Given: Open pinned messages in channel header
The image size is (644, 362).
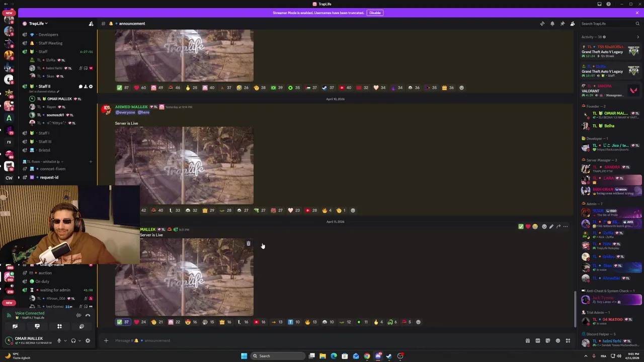Looking at the screenshot, I should pos(562,24).
